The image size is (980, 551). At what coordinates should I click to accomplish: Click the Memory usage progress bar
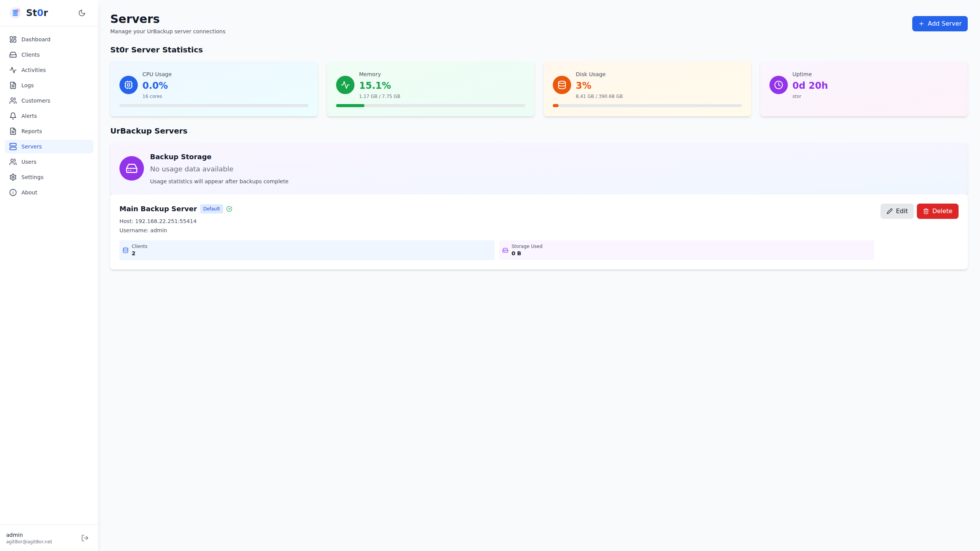(430, 106)
